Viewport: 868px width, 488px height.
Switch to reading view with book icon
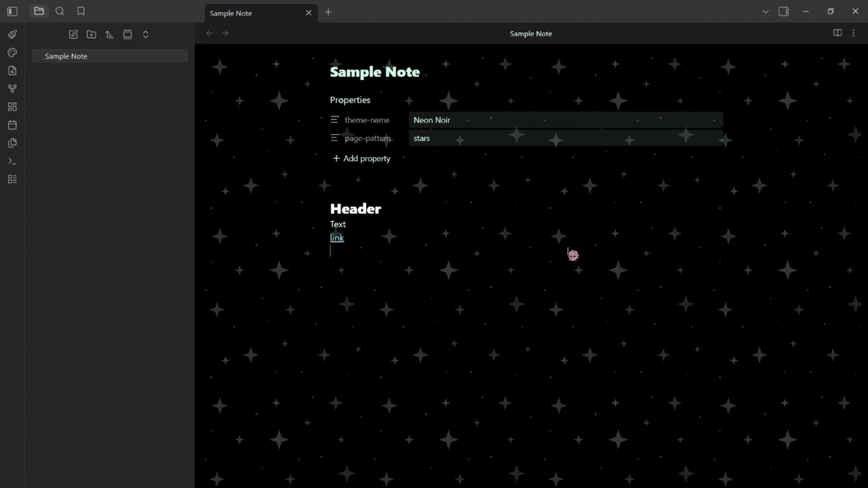pos(837,33)
